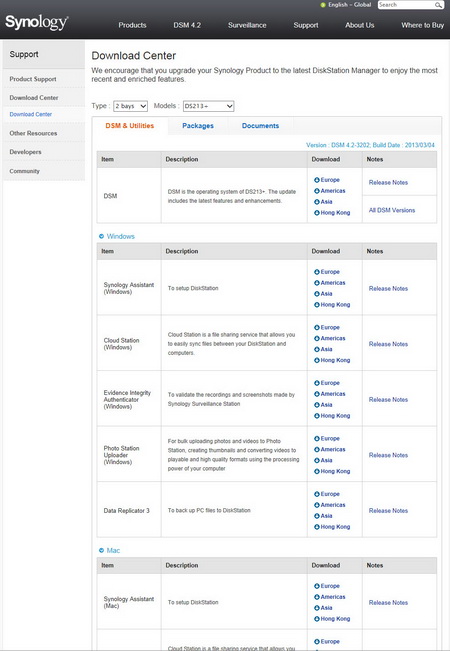Image resolution: width=450 pixels, height=651 pixels.
Task: Open the Models dropdown showing DS213+
Action: [208, 106]
